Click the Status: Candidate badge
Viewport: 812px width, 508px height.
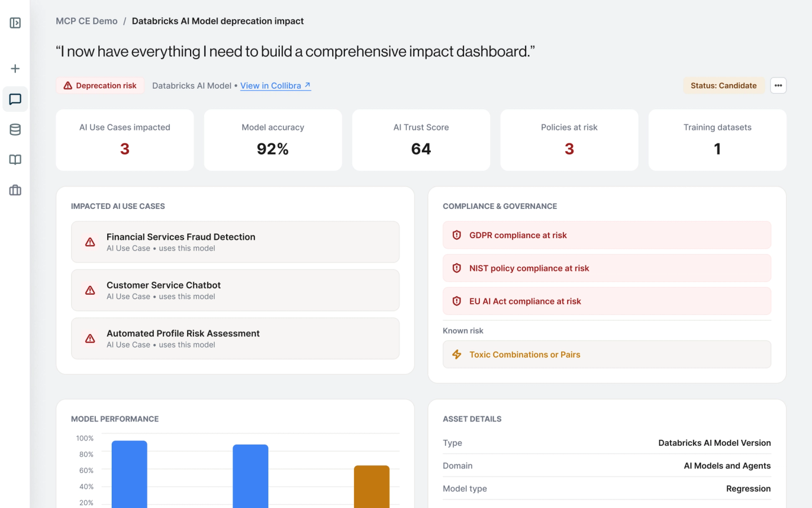723,86
